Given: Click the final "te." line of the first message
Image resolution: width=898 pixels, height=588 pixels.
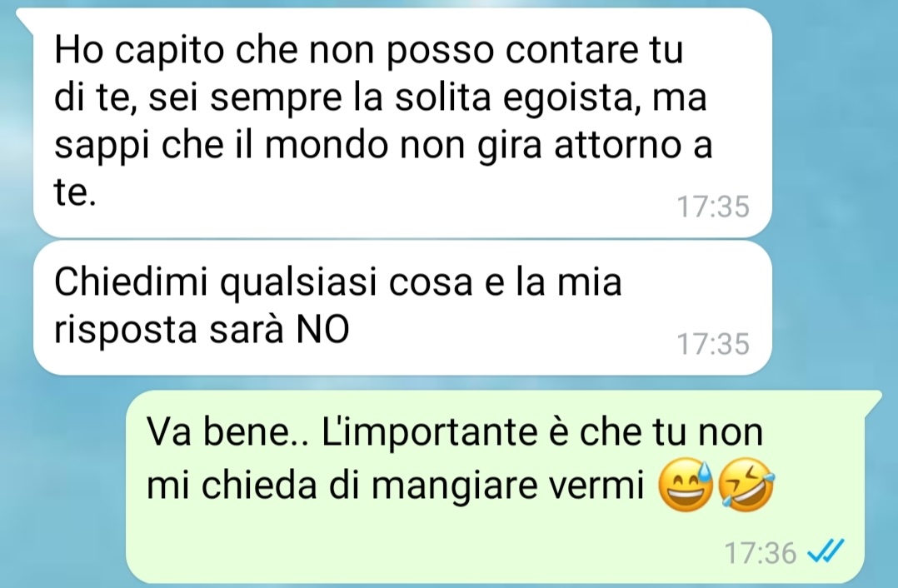Looking at the screenshot, I should (75, 193).
